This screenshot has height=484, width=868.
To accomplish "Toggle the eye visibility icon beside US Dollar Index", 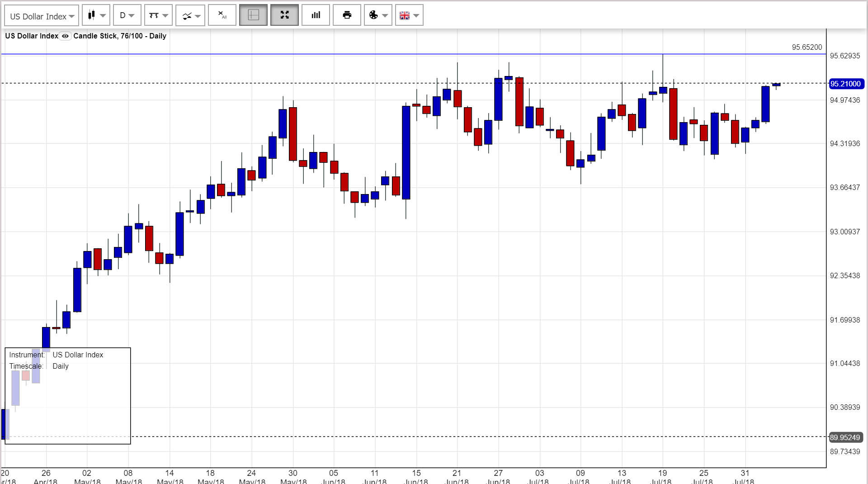I will coord(65,36).
